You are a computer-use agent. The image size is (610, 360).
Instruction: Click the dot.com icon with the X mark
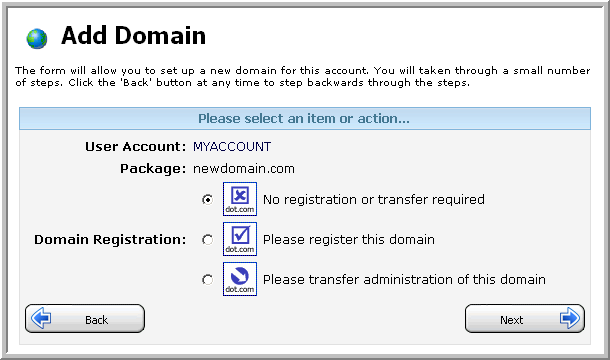coord(240,199)
